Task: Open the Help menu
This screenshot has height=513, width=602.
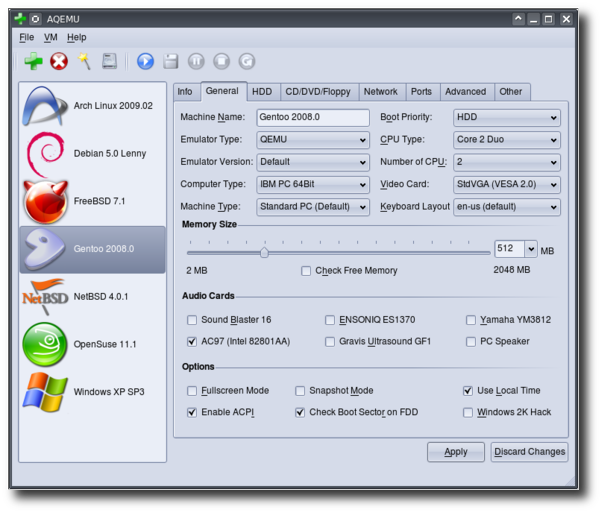Action: [76, 37]
